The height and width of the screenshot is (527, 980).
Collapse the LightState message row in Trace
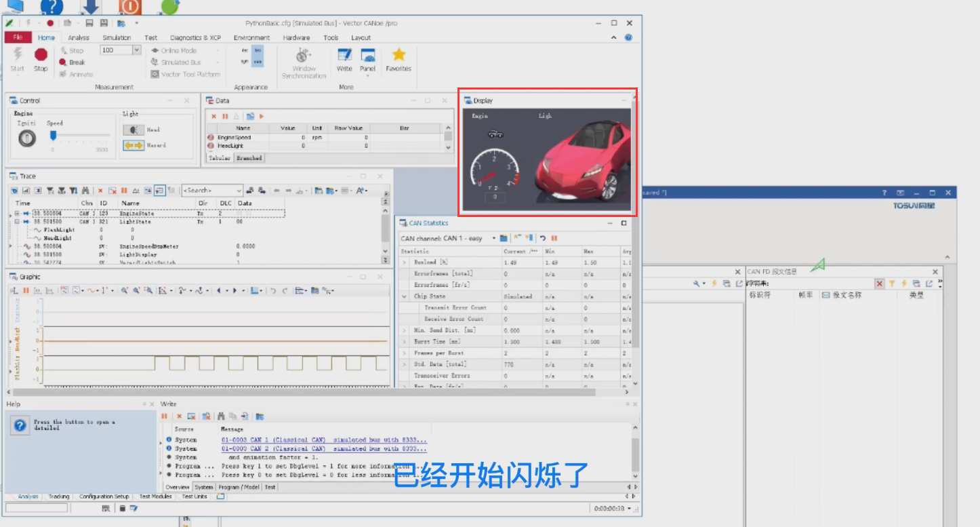tap(17, 222)
